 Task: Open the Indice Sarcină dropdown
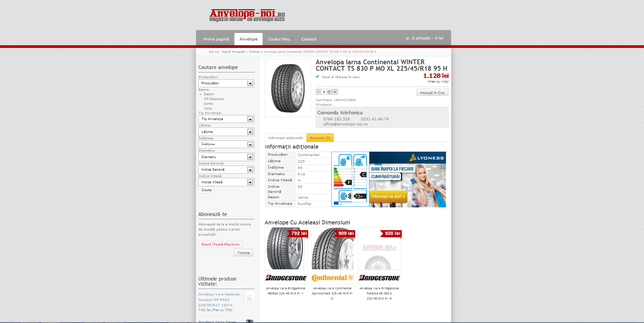point(226,170)
